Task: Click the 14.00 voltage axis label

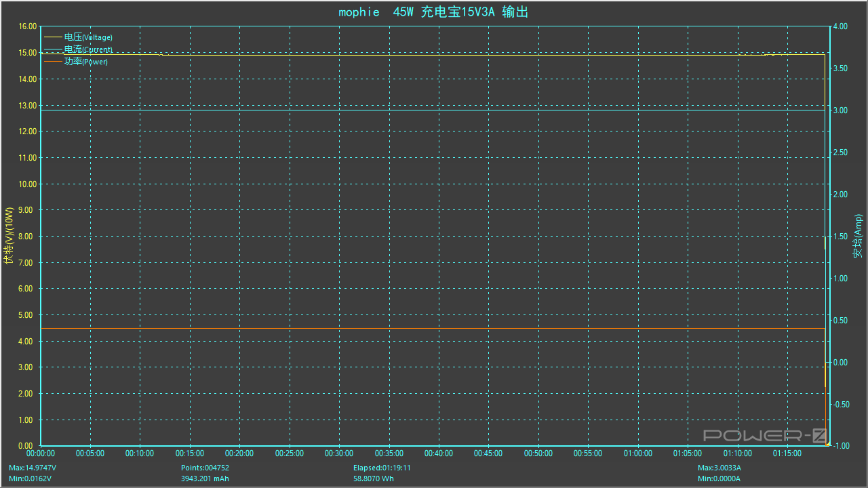Action: 27,79
